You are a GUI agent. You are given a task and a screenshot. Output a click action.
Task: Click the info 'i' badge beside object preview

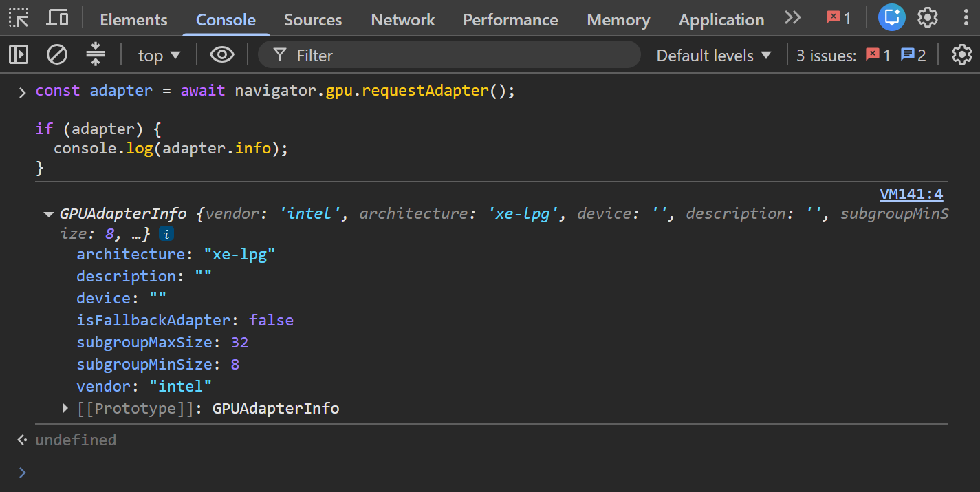click(x=166, y=234)
